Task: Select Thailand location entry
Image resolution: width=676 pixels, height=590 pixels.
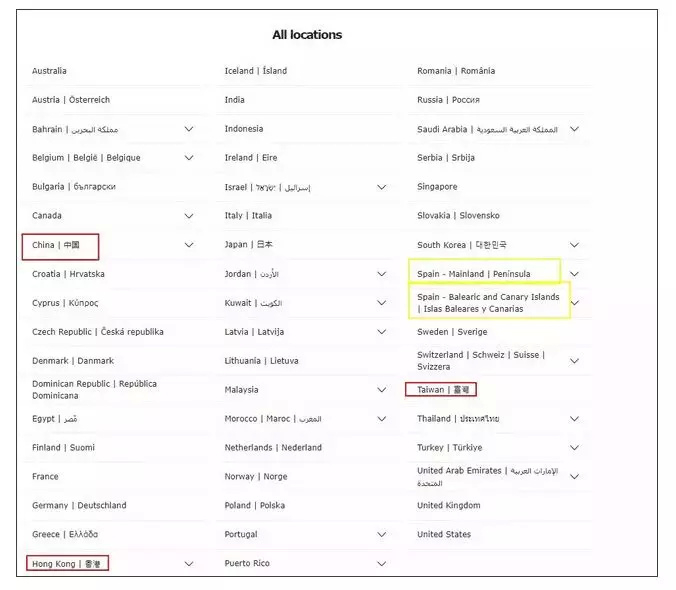Action: 458,418
